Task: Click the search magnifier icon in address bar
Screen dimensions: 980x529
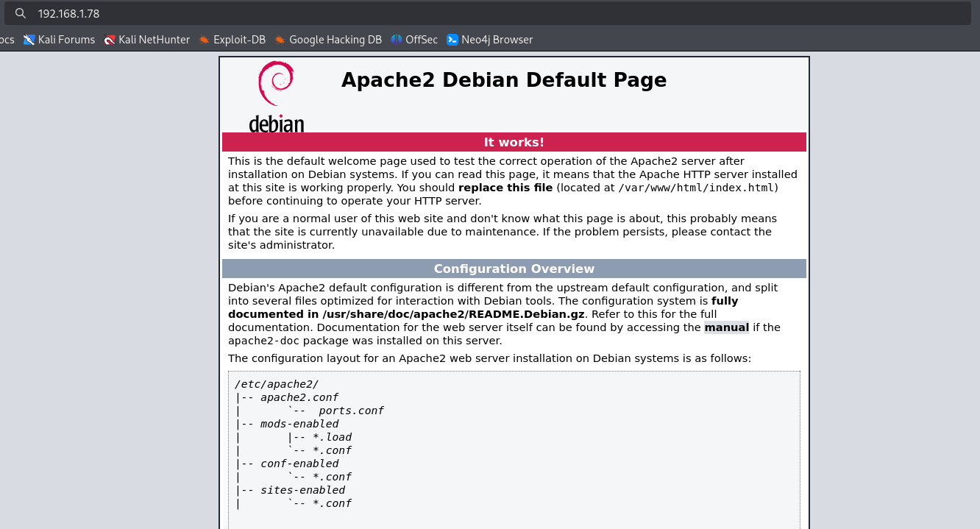Action: click(21, 13)
